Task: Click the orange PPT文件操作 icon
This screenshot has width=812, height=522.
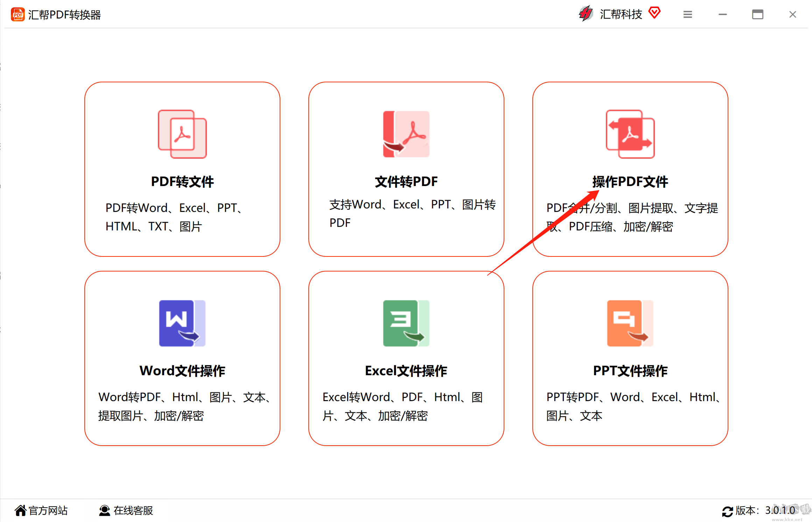Action: click(630, 323)
